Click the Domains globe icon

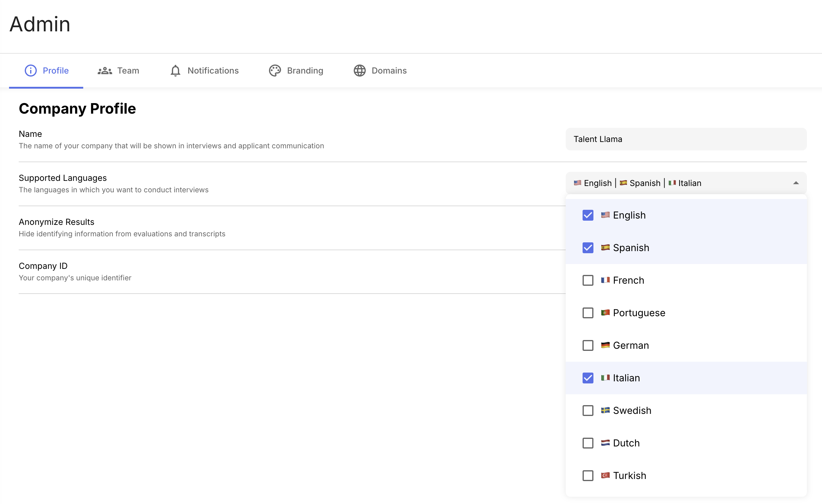pyautogui.click(x=360, y=71)
